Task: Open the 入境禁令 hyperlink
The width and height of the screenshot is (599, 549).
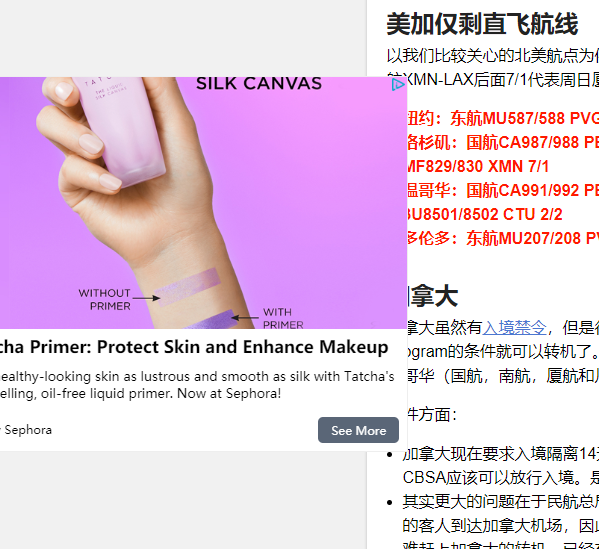Action: (514, 327)
